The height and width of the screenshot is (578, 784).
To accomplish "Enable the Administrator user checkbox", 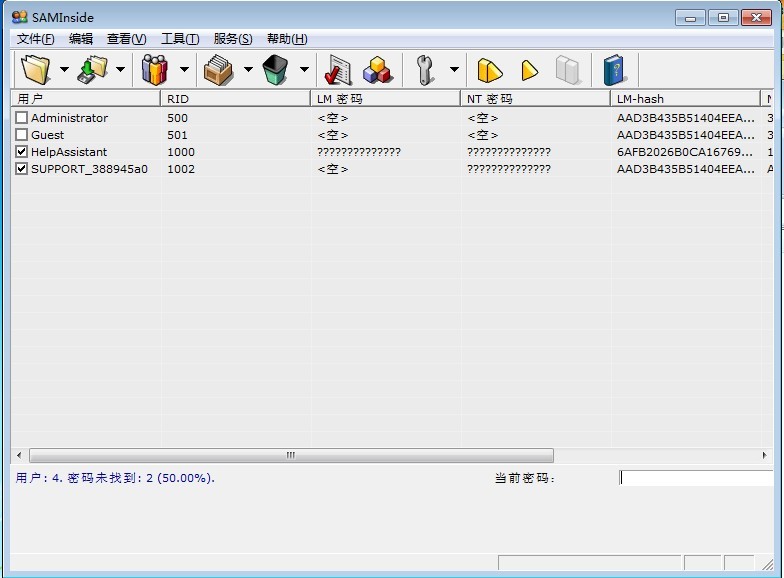I will click(22, 118).
